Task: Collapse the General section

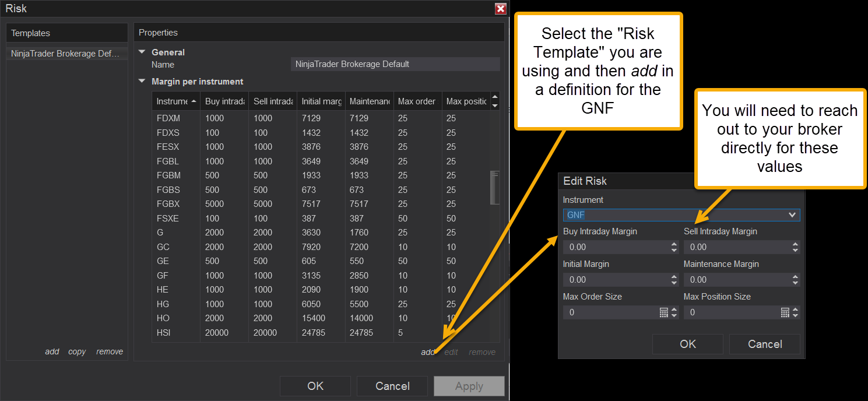Action: tap(142, 52)
